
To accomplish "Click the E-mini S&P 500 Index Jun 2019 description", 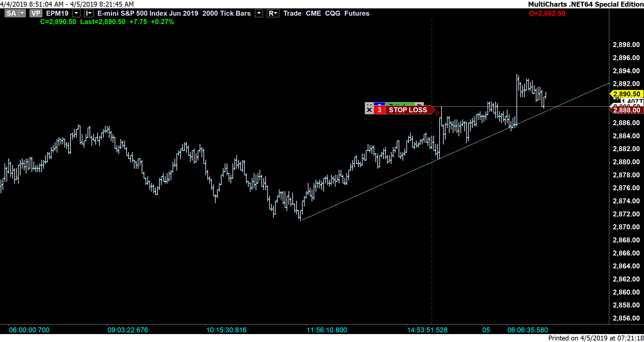I will 148,13.
